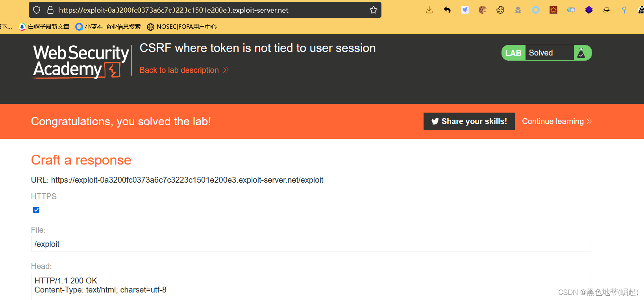
Task: Uncheck the HTTPS checkbox
Action: pyautogui.click(x=36, y=210)
